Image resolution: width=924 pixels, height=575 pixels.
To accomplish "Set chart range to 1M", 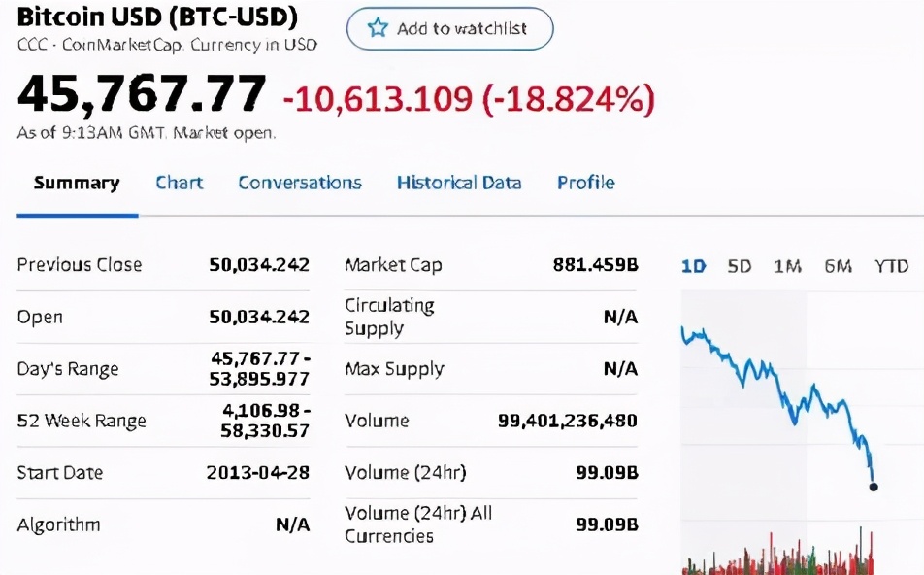I will point(787,266).
